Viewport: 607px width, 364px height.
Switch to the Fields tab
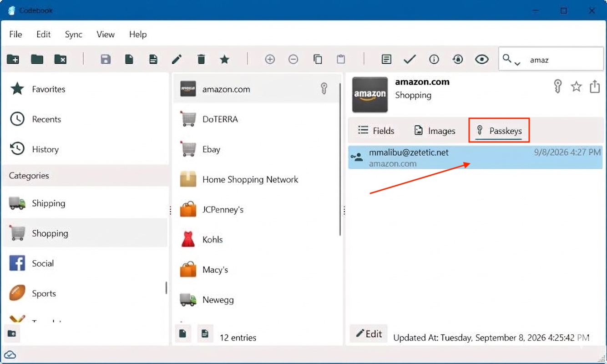(376, 131)
